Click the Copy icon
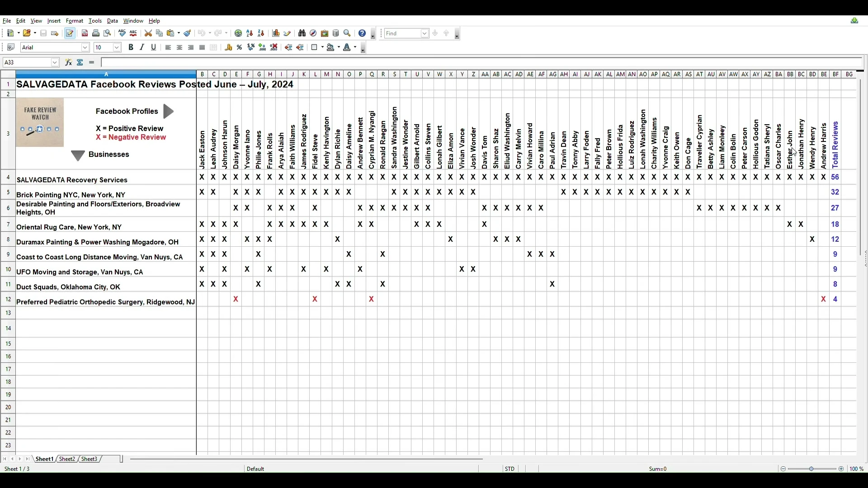This screenshot has height=488, width=868. point(160,33)
